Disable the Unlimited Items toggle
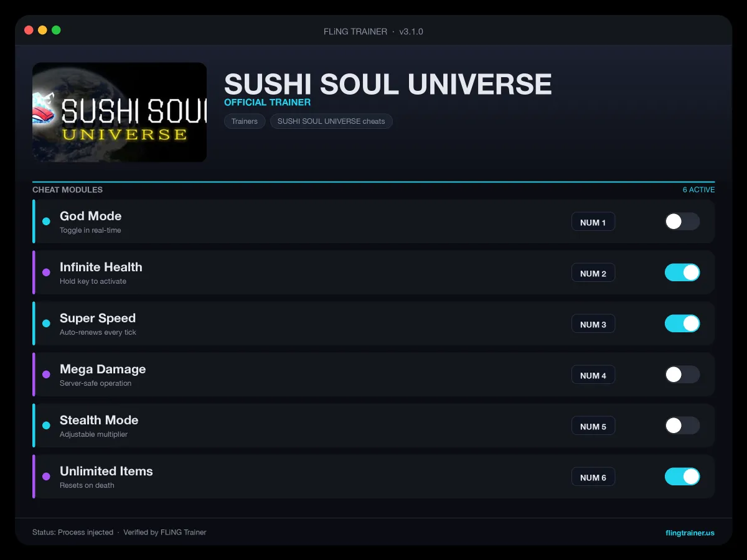747x560 pixels. (682, 477)
